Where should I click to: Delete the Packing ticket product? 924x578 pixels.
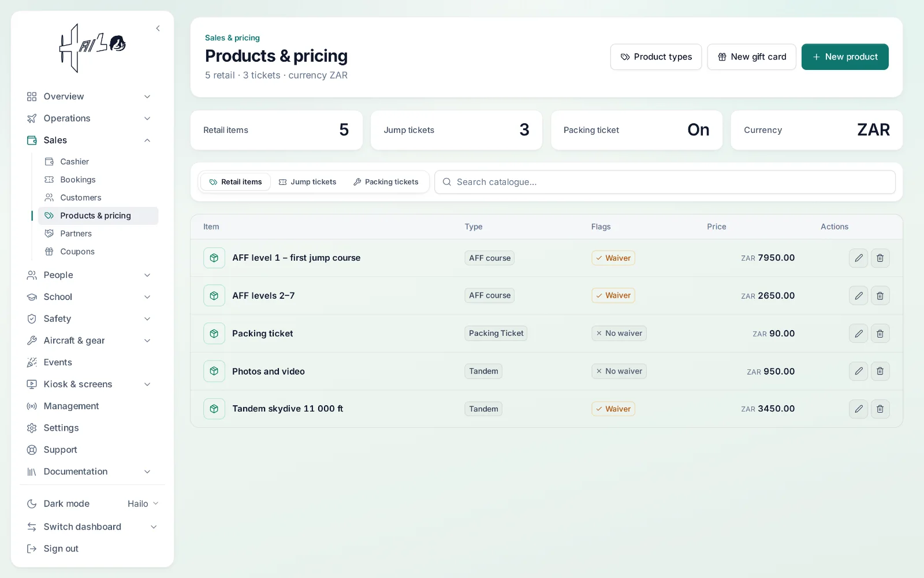[x=880, y=334]
